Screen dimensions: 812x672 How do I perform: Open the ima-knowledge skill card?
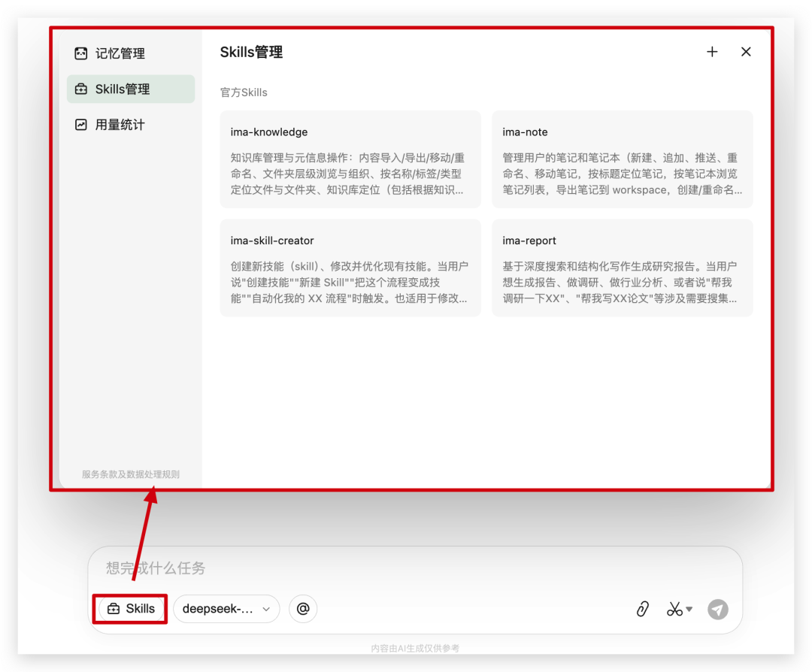350,159
